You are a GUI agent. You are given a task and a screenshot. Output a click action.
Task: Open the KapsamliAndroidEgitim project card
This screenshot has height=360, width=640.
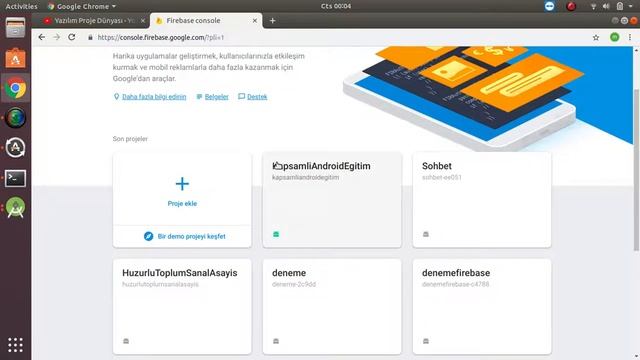[x=332, y=200]
